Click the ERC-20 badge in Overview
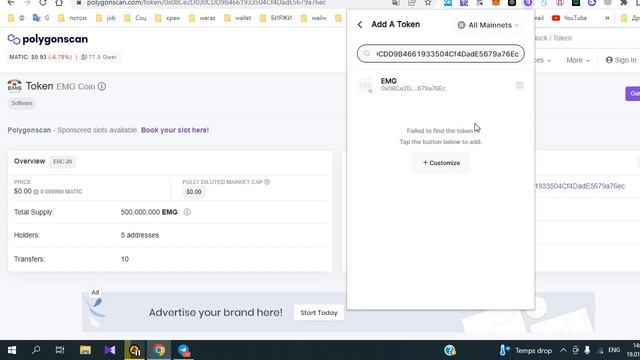The image size is (640, 360). pos(62,162)
